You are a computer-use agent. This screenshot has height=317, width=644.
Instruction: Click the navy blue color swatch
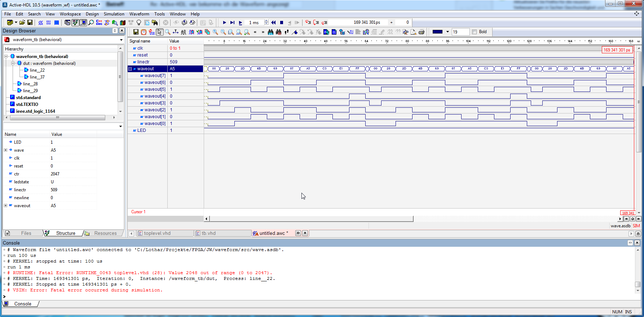(x=437, y=32)
